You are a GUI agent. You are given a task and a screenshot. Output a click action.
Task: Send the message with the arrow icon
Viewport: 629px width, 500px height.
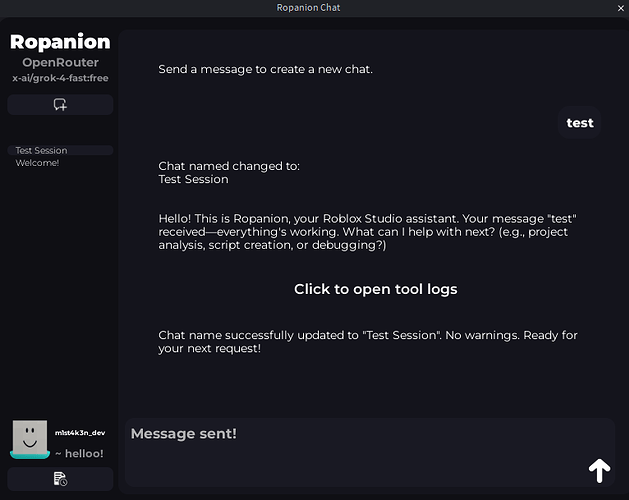(x=599, y=470)
